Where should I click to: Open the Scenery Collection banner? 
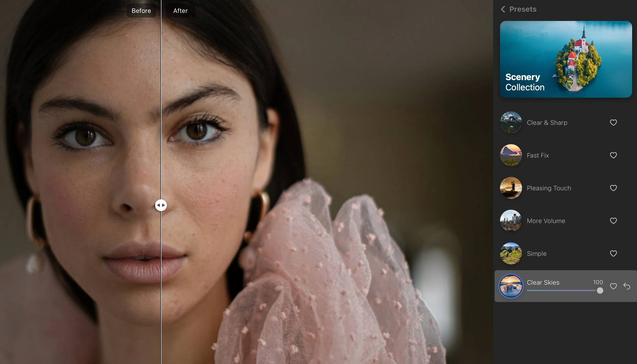(x=566, y=59)
